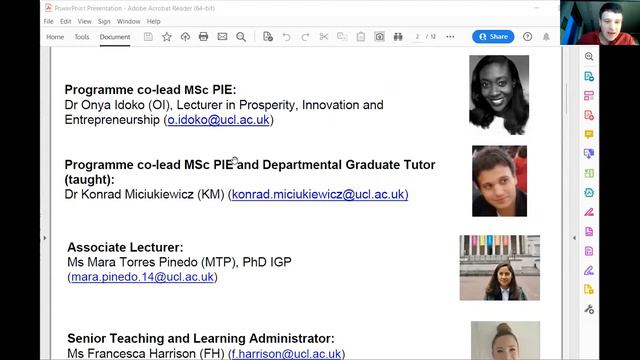
Task: Click the Copy icon in toolbar
Action: click(x=342, y=37)
